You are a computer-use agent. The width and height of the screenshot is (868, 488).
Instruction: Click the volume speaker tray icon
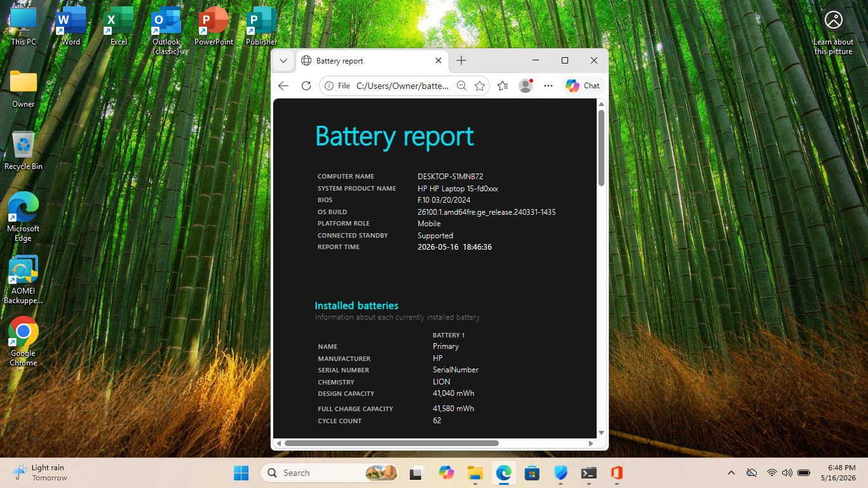pyautogui.click(x=787, y=473)
